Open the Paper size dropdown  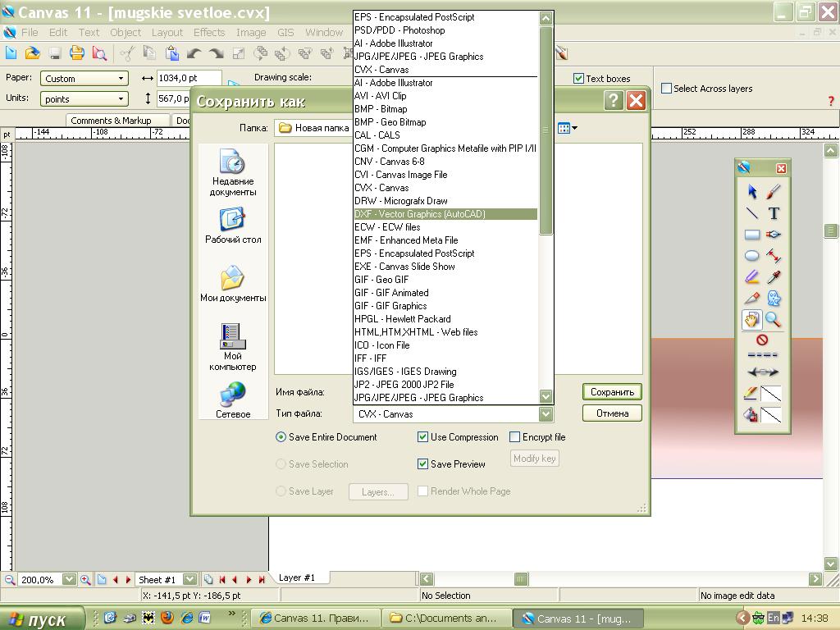pyautogui.click(x=84, y=78)
